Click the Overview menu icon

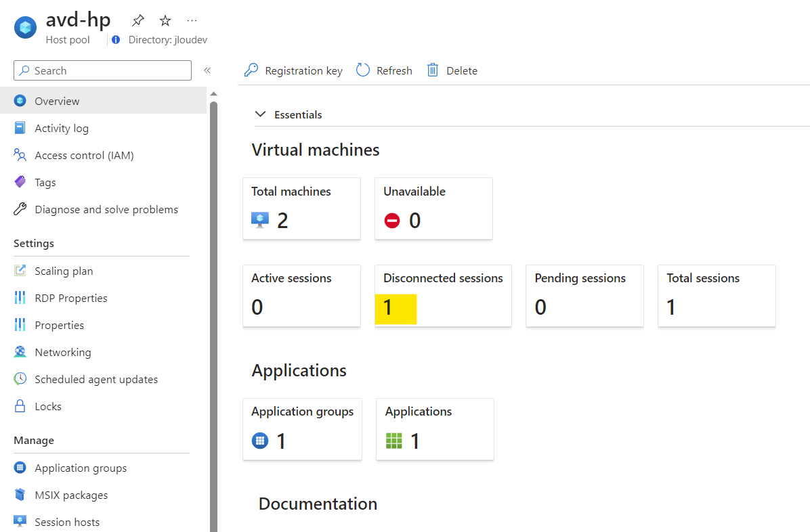tap(20, 101)
